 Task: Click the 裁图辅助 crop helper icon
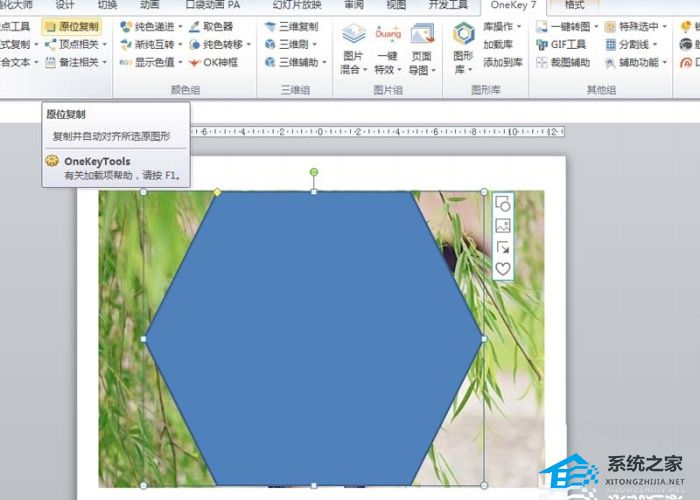[x=542, y=62]
